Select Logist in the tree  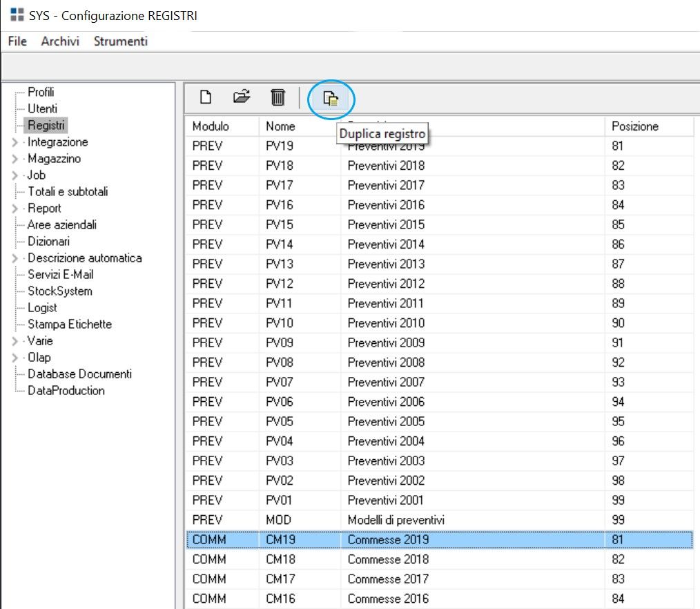point(42,308)
